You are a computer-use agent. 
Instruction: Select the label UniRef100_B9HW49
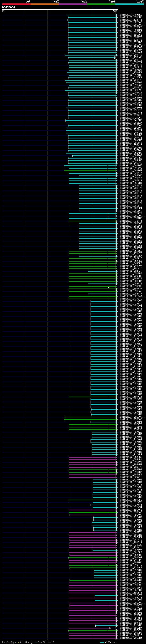point(131,53)
